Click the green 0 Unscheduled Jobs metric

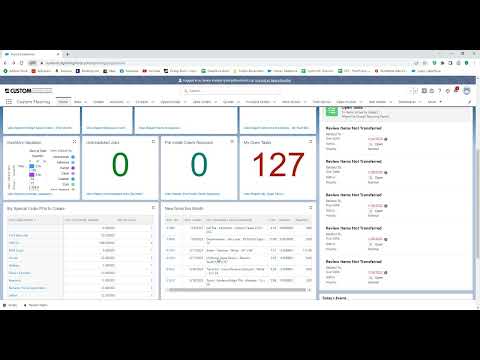(x=120, y=164)
